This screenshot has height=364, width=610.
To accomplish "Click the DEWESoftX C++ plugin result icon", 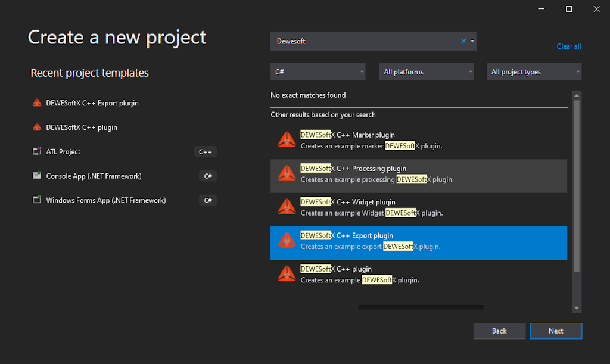I will pos(287,273).
